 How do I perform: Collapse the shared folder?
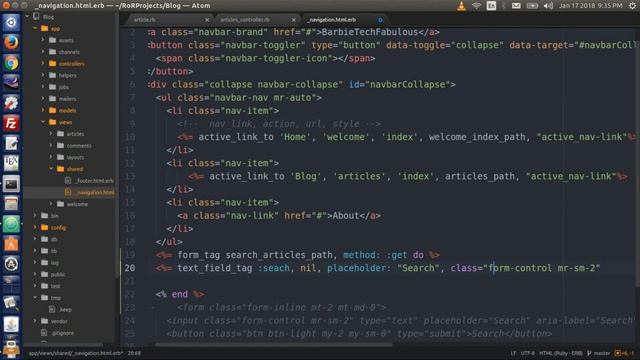[51, 169]
